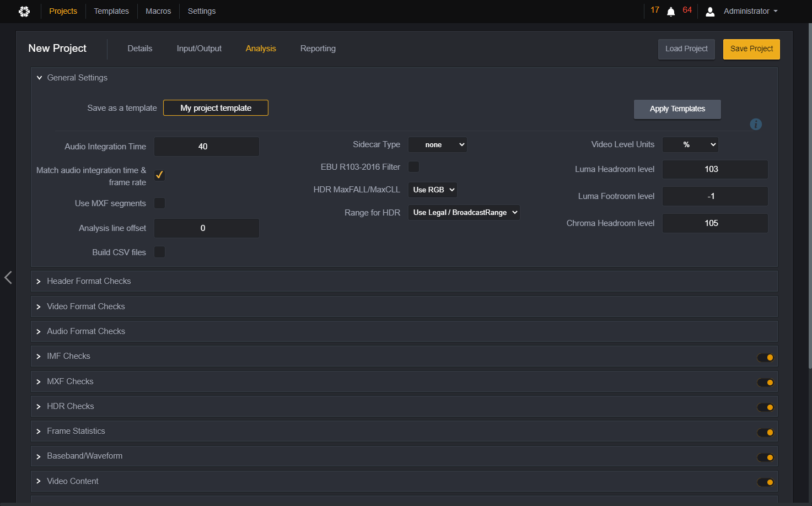Screen dimensions: 812x506
Task: Toggle the Baseband/Waveform switch
Action: click(x=766, y=457)
